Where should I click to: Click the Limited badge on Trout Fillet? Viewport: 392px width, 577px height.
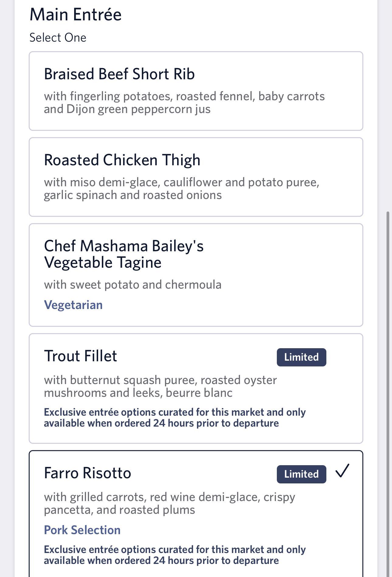301,357
